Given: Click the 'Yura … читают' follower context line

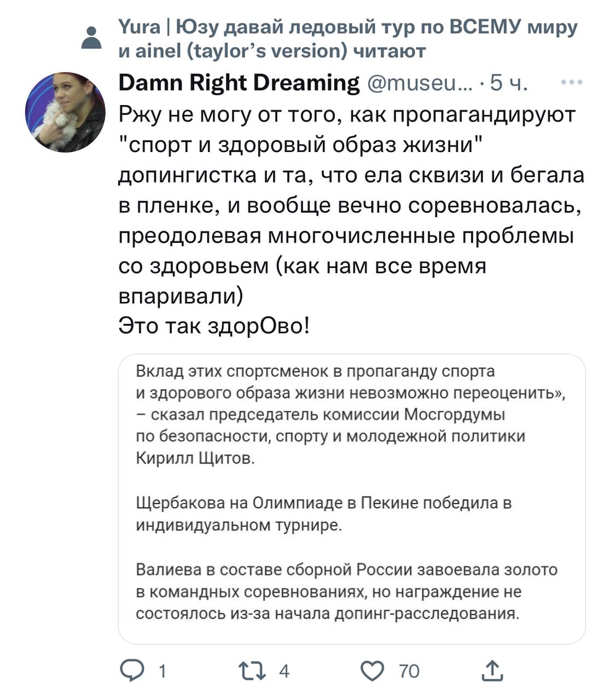Looking at the screenshot, I should 348,39.
